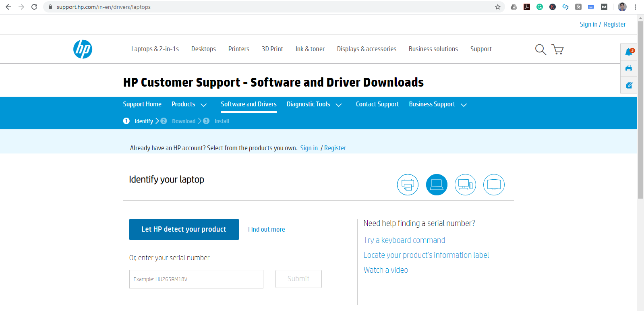Select the desktop product type icon

pyautogui.click(x=465, y=185)
